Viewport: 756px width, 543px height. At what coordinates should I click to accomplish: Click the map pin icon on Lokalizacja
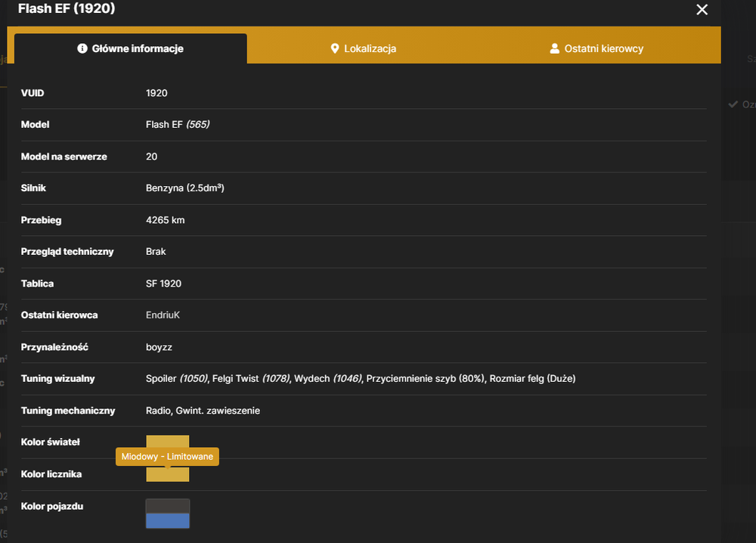335,48
